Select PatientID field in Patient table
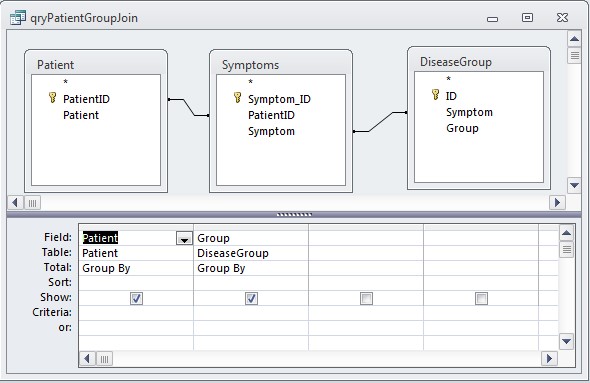The width and height of the screenshot is (590, 383). tap(86, 99)
